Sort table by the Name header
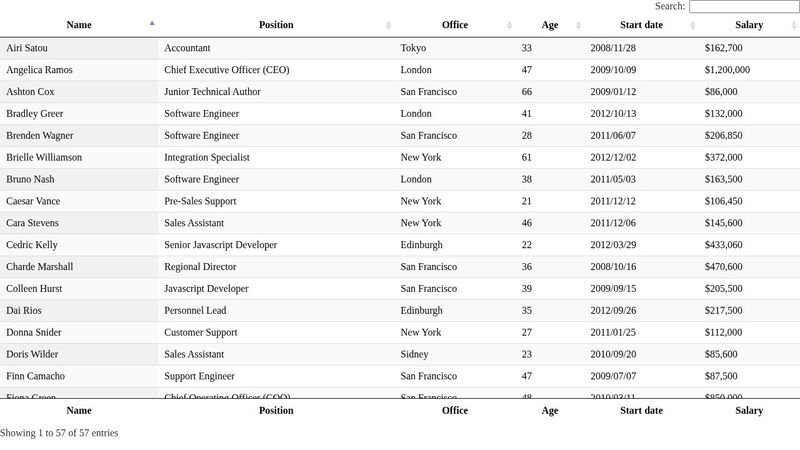Image resolution: width=800 pixels, height=450 pixels. coord(79,25)
